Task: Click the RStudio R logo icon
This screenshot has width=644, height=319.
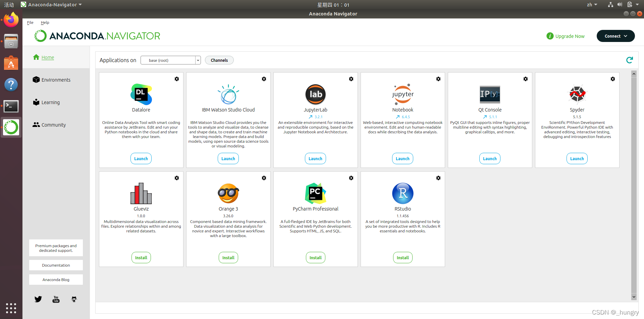Action: (x=403, y=193)
